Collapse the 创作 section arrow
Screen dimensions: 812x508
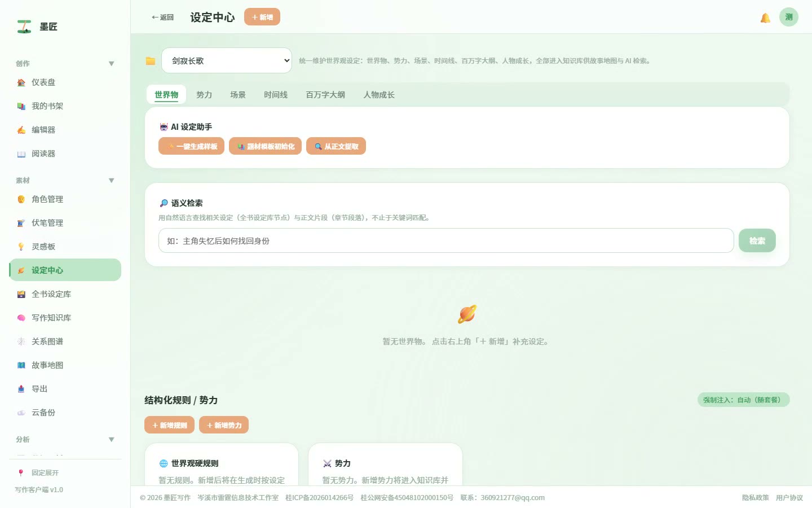pyautogui.click(x=111, y=64)
